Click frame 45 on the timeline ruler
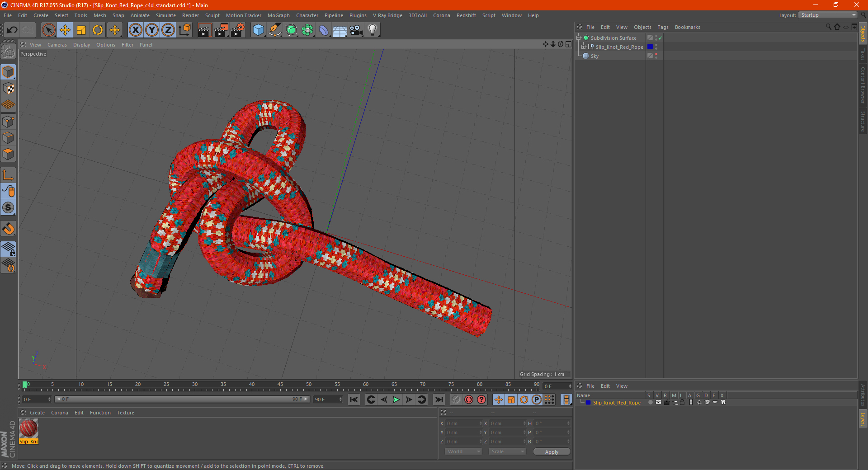The height and width of the screenshot is (470, 868). point(280,385)
